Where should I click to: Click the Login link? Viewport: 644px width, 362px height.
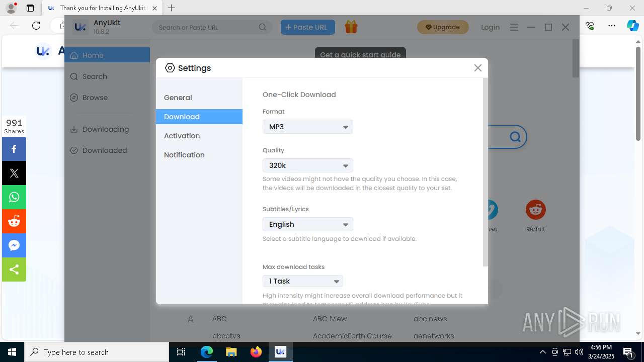(490, 27)
